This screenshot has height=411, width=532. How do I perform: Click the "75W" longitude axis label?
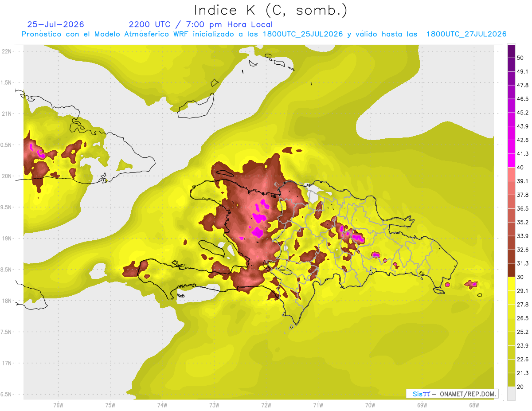pos(110,405)
